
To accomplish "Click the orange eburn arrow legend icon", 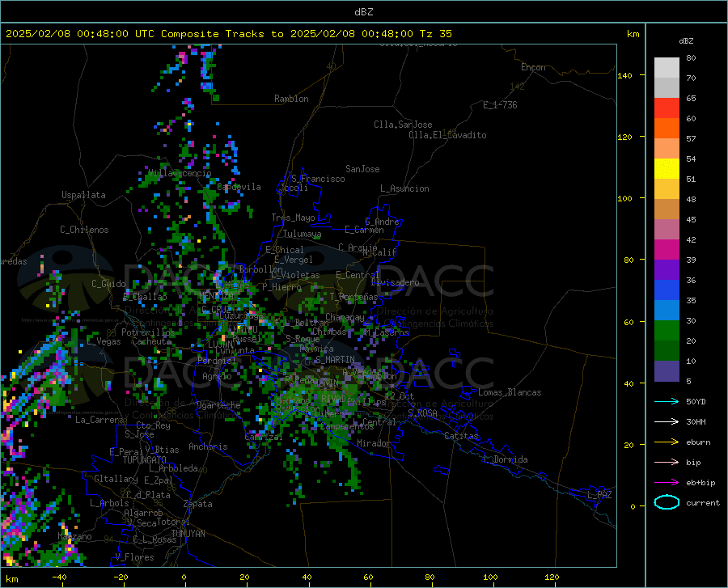I will (x=667, y=442).
